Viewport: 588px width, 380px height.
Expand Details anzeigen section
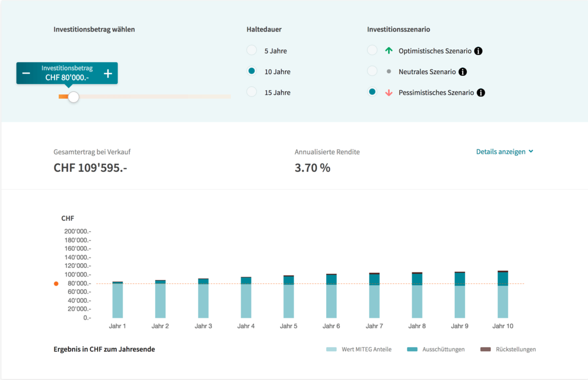[x=505, y=152]
